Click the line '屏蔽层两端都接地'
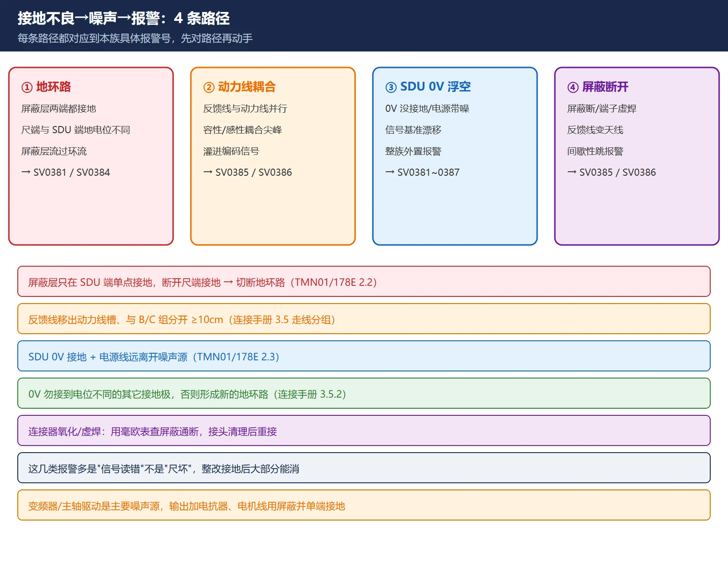728x568 pixels. (59, 109)
